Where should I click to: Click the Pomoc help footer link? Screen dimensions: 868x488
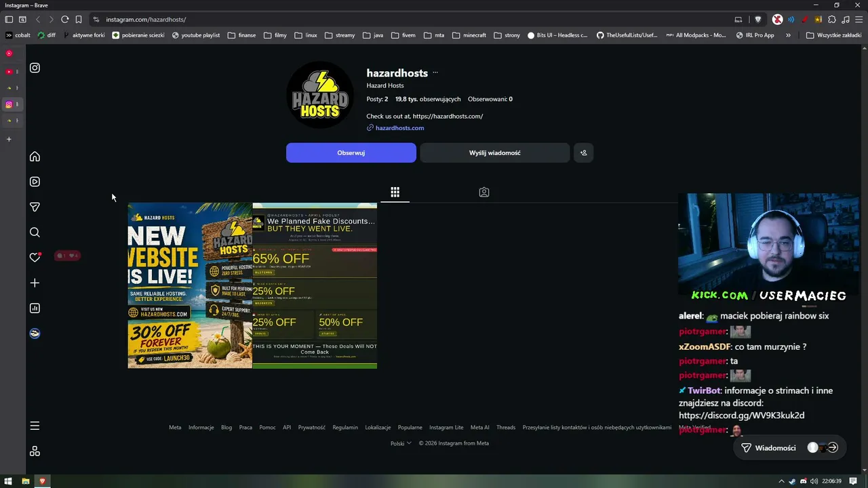coord(267,428)
